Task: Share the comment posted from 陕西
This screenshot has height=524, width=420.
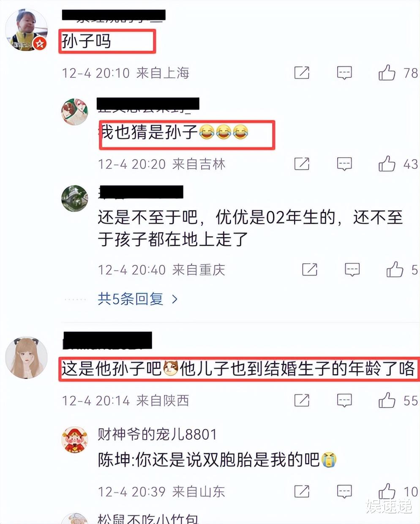Action: tap(302, 400)
